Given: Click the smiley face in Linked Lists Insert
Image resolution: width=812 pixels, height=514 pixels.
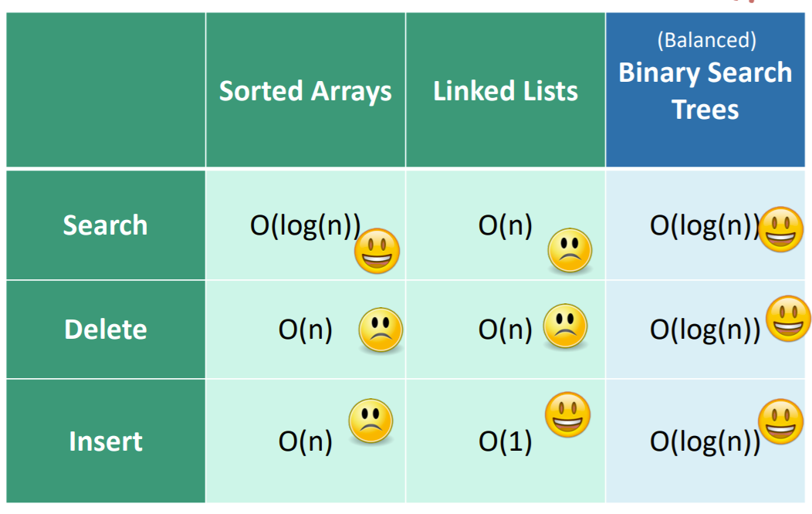Looking at the screenshot, I should pyautogui.click(x=567, y=414).
